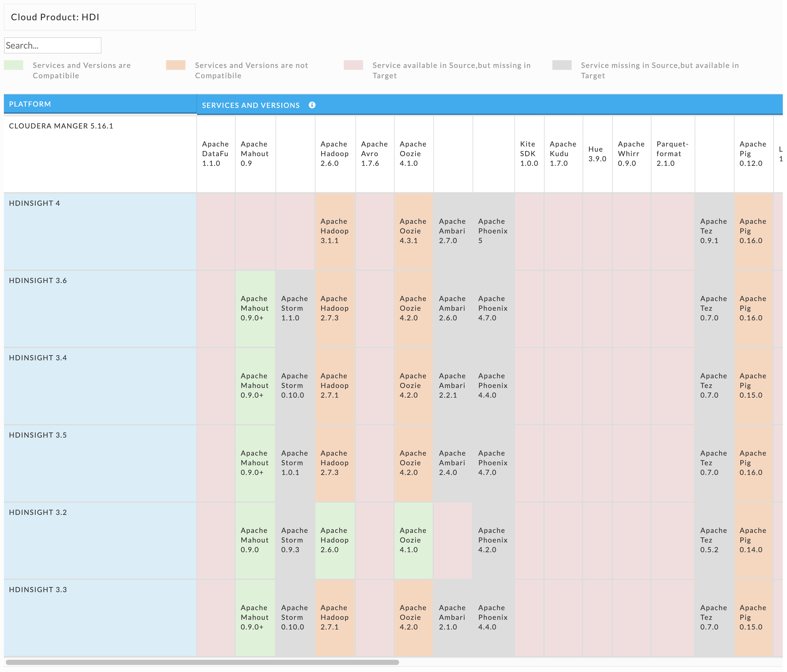Image resolution: width=787 pixels, height=672 pixels.
Task: Click Apache Whirr 0.9.0 cell
Action: (632, 154)
